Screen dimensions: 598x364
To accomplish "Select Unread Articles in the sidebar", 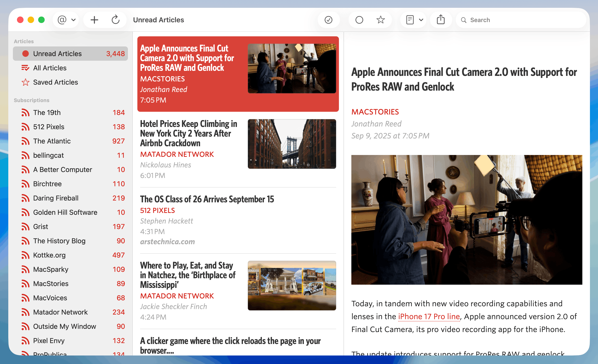I will (70, 54).
